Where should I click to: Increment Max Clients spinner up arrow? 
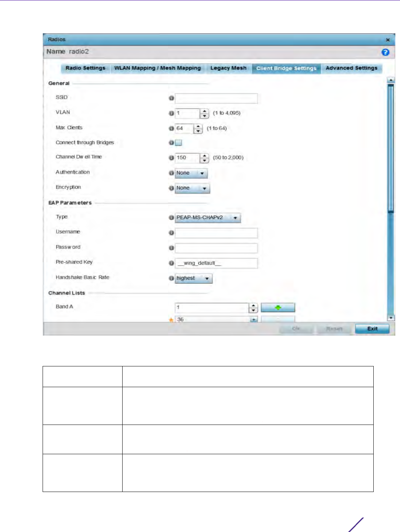199,126
